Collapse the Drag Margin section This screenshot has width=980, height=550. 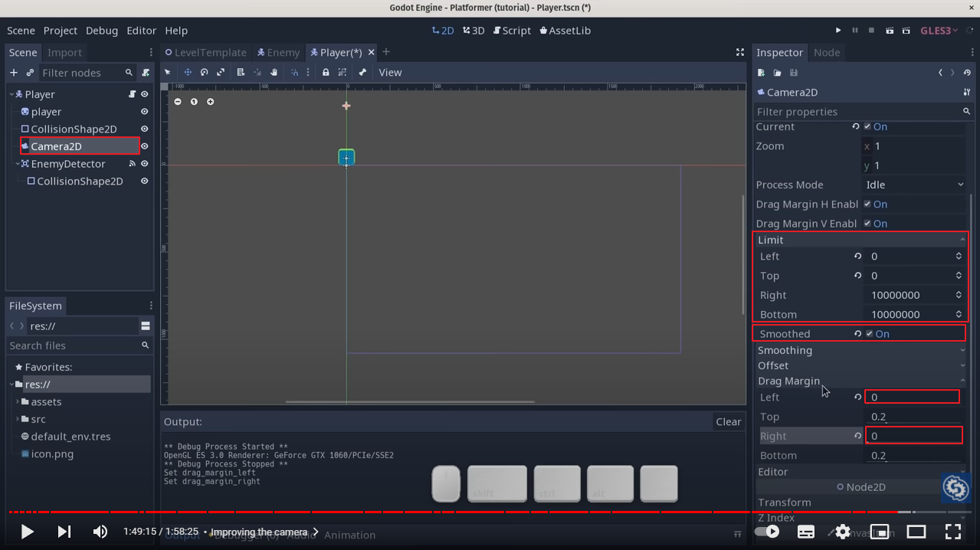point(862,381)
